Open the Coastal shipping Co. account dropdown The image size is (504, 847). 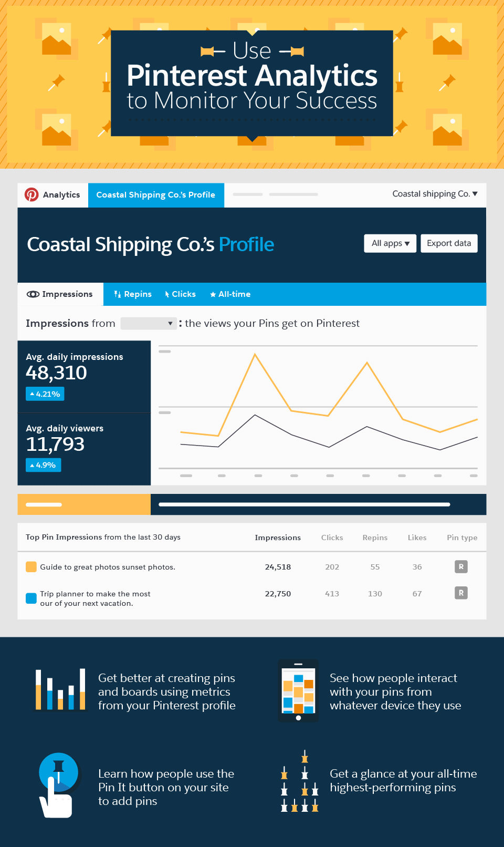point(435,194)
